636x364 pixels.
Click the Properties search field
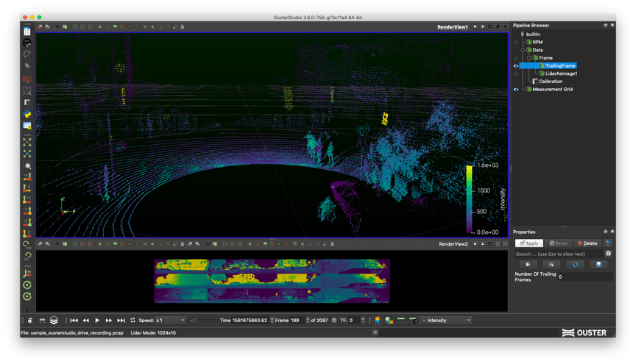click(x=559, y=254)
